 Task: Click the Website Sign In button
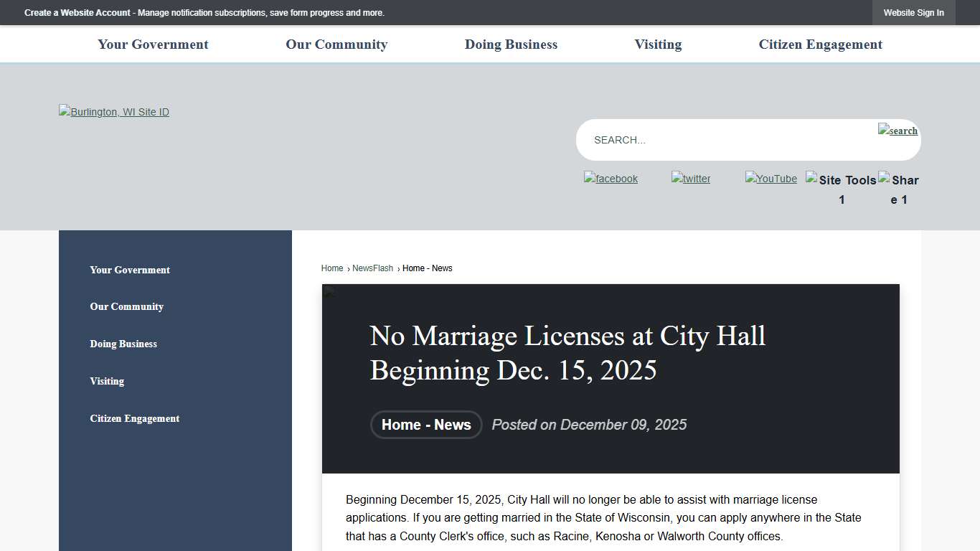coord(913,12)
